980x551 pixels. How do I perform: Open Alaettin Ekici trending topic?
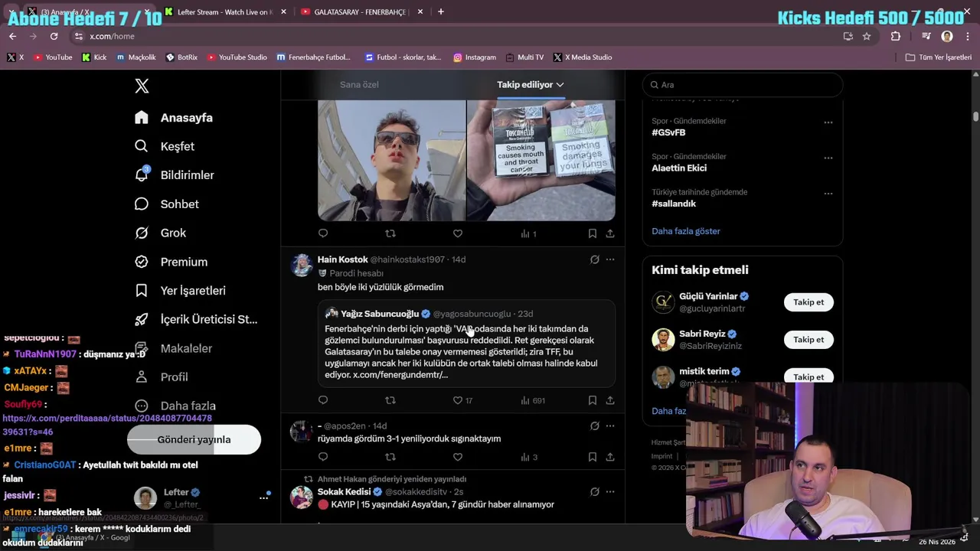[679, 168]
